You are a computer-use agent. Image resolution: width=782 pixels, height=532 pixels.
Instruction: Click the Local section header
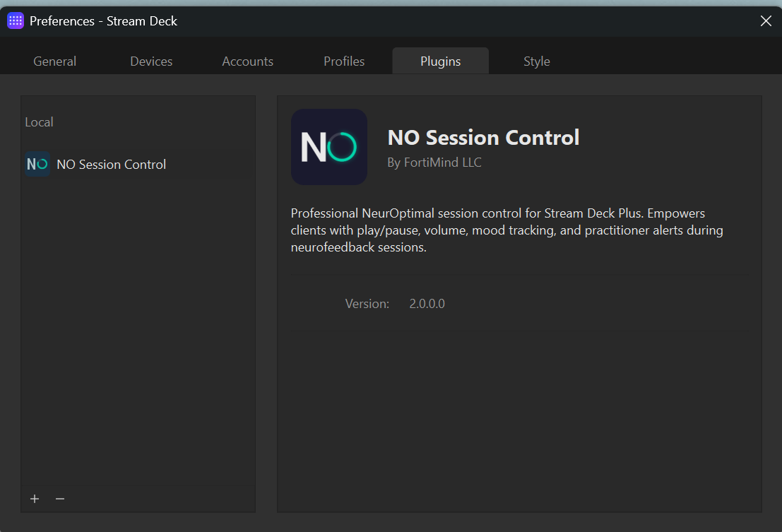39,122
